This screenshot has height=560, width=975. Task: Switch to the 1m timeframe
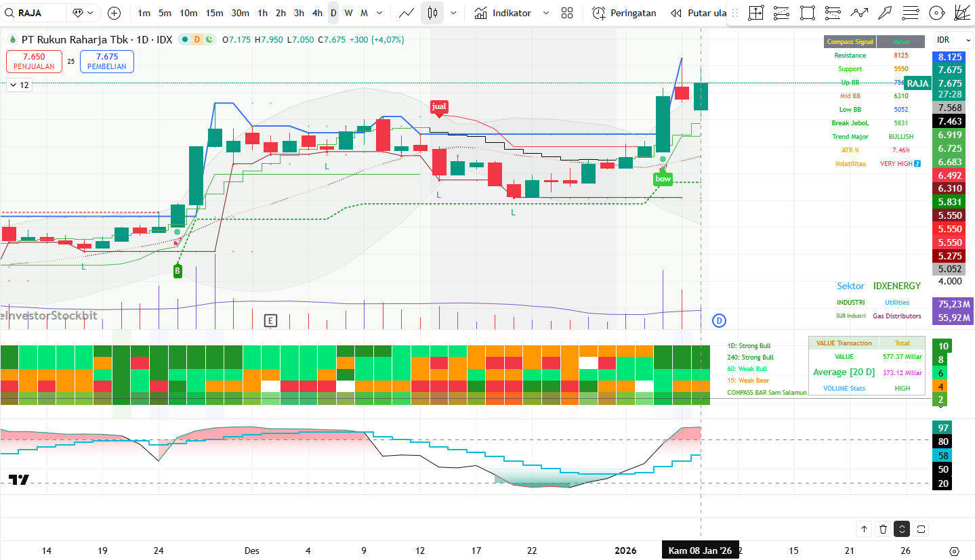(x=144, y=13)
